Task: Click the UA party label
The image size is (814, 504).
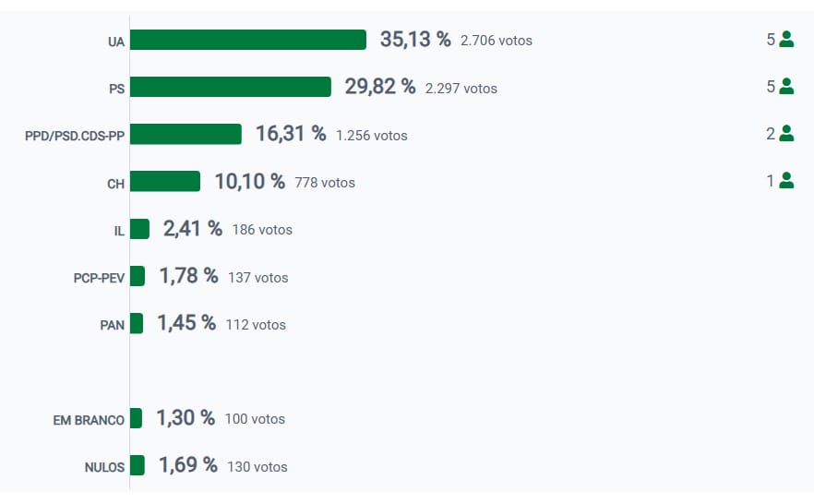Action: point(115,42)
